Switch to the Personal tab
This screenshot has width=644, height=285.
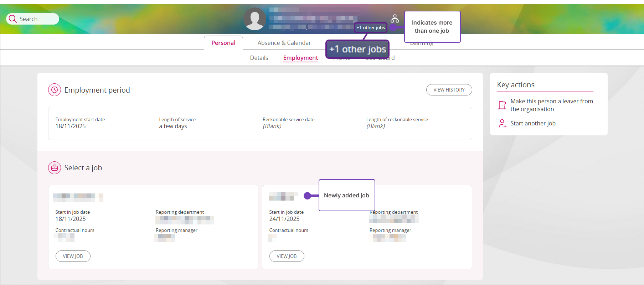pyautogui.click(x=223, y=43)
